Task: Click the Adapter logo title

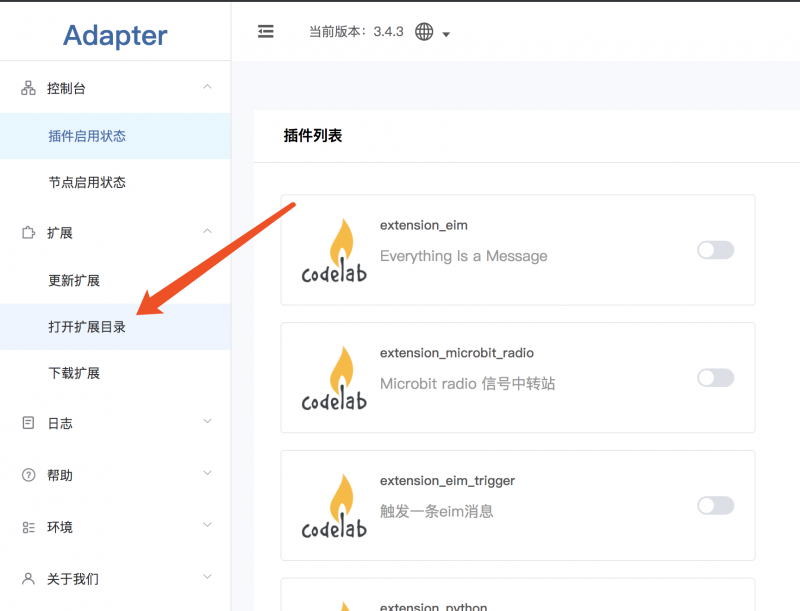Action: click(115, 36)
